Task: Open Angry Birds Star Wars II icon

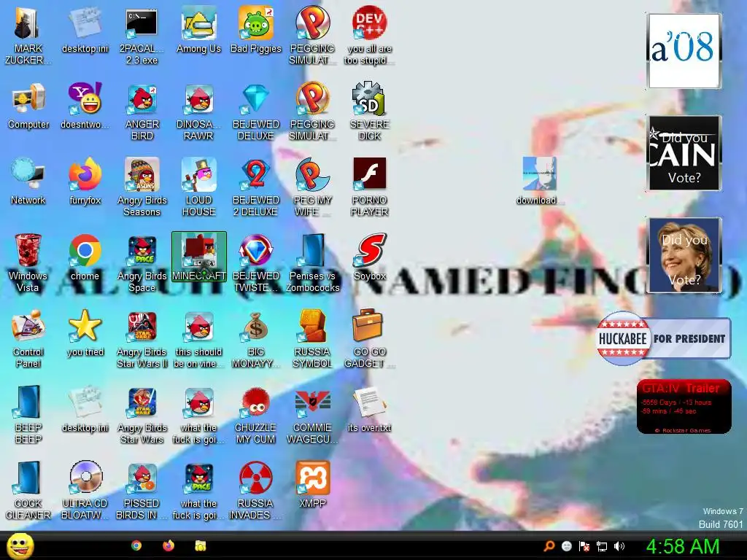Action: [x=142, y=338]
